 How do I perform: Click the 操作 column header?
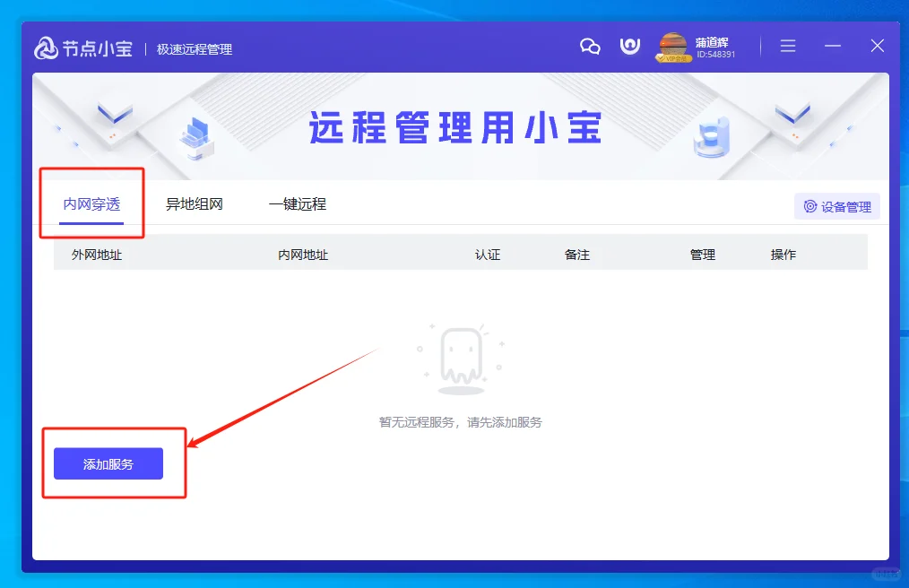tap(783, 255)
